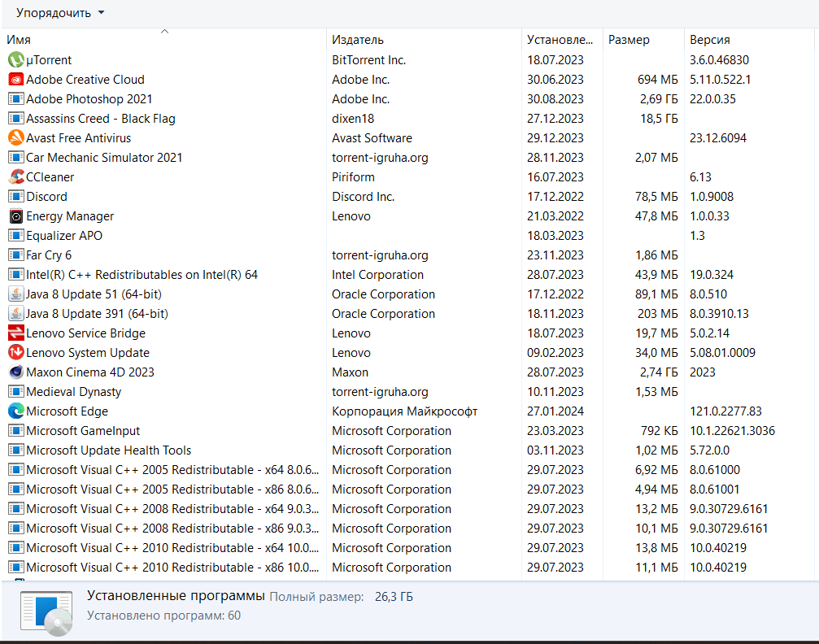Select Maxon Cinema 4D 2023 name
Viewport: 819px width, 644px height.
(x=90, y=372)
